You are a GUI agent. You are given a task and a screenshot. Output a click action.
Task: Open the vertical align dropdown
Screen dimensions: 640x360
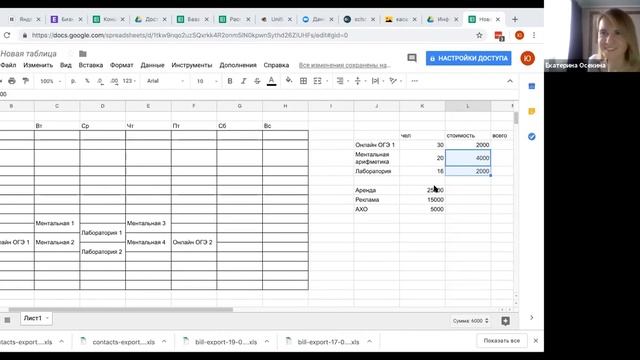click(x=360, y=81)
